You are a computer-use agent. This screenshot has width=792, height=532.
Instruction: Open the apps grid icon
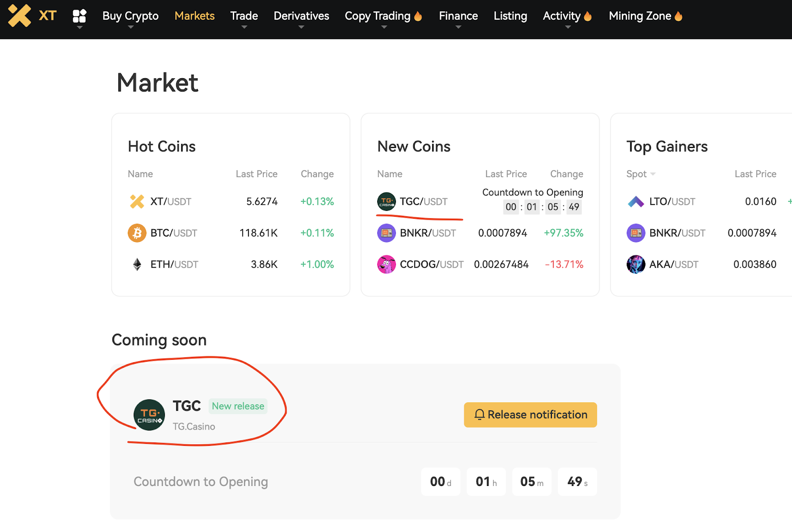79,16
